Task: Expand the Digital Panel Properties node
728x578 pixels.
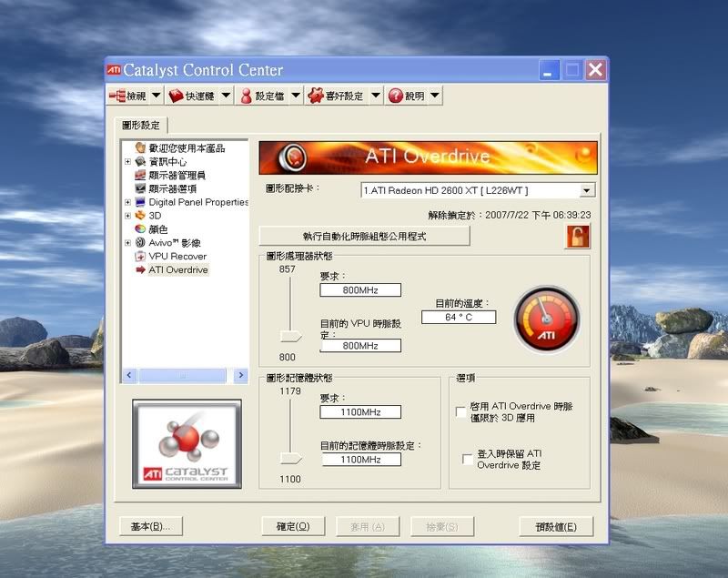Action: point(127,202)
